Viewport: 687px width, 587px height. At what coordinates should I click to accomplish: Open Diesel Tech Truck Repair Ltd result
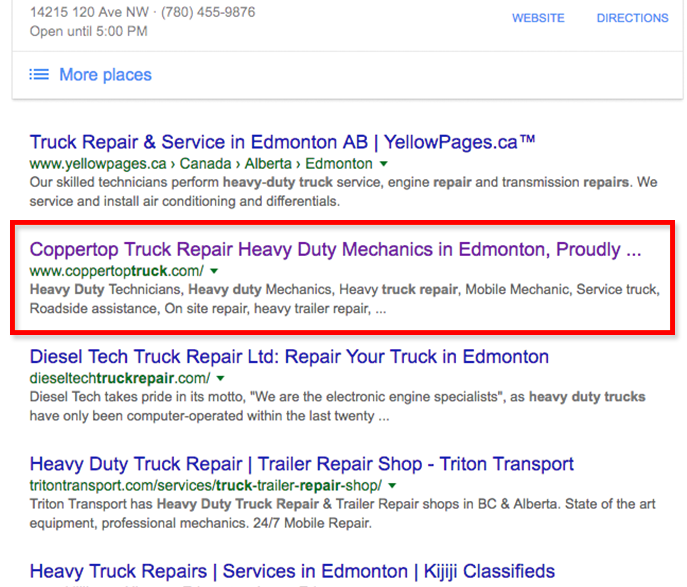(289, 357)
